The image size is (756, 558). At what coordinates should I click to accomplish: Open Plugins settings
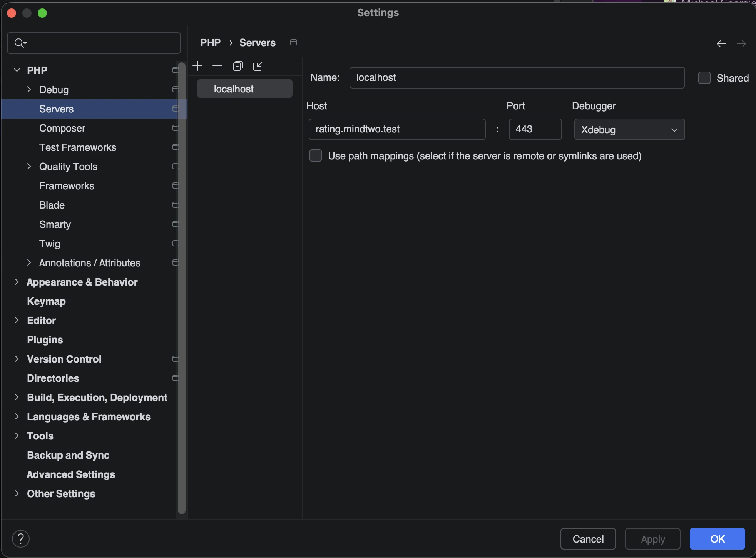click(x=45, y=340)
